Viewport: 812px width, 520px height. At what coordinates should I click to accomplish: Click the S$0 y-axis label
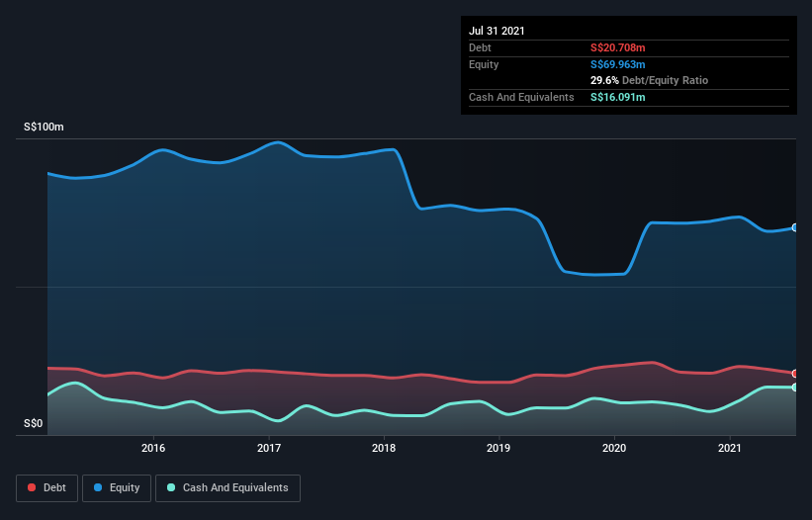pyautogui.click(x=34, y=423)
